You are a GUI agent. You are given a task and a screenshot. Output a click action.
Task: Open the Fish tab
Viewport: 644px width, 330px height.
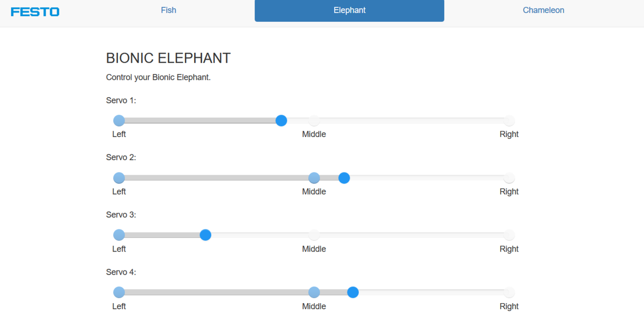[168, 10]
